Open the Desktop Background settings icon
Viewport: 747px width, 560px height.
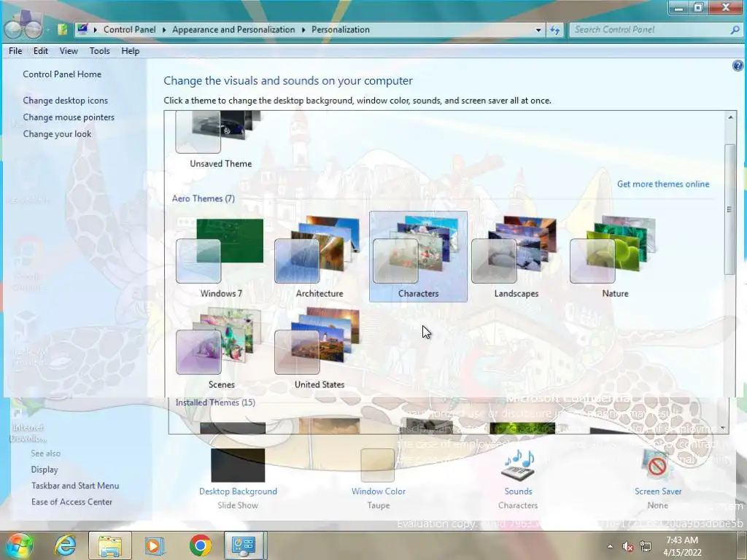pos(238,464)
